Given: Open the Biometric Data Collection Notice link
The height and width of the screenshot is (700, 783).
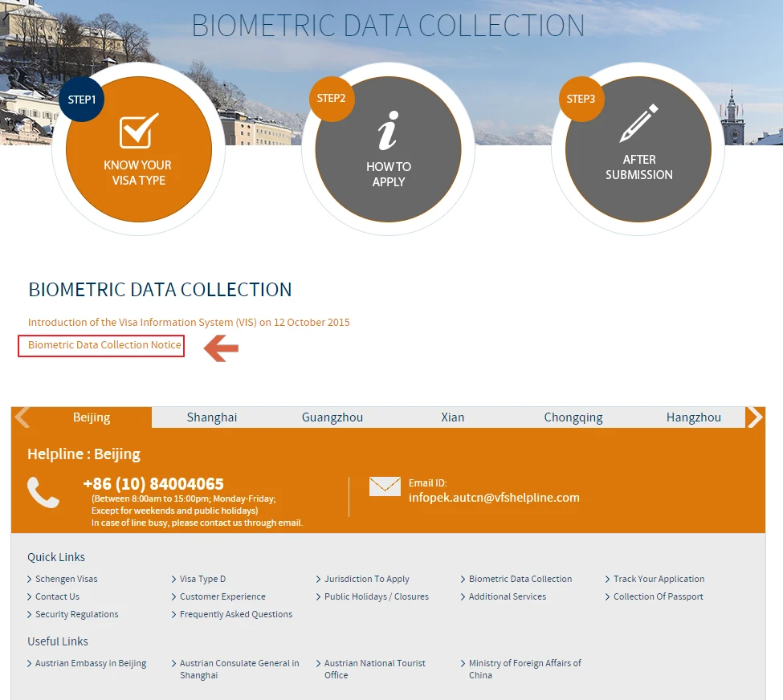Looking at the screenshot, I should point(104,345).
